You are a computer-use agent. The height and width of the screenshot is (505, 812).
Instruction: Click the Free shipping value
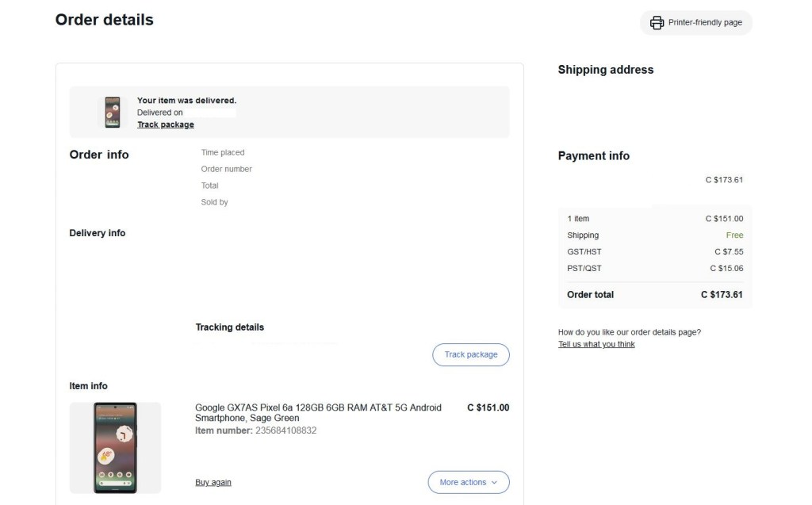[734, 235]
